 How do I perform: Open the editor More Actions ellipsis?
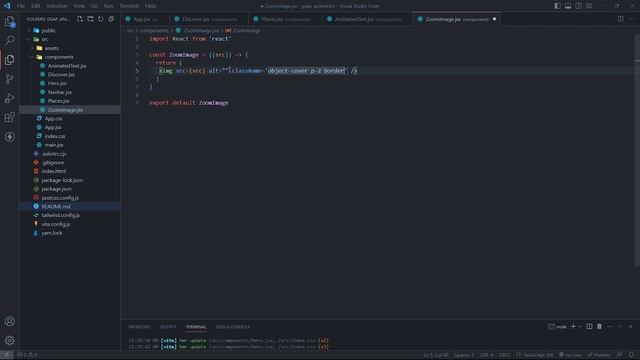[631, 19]
